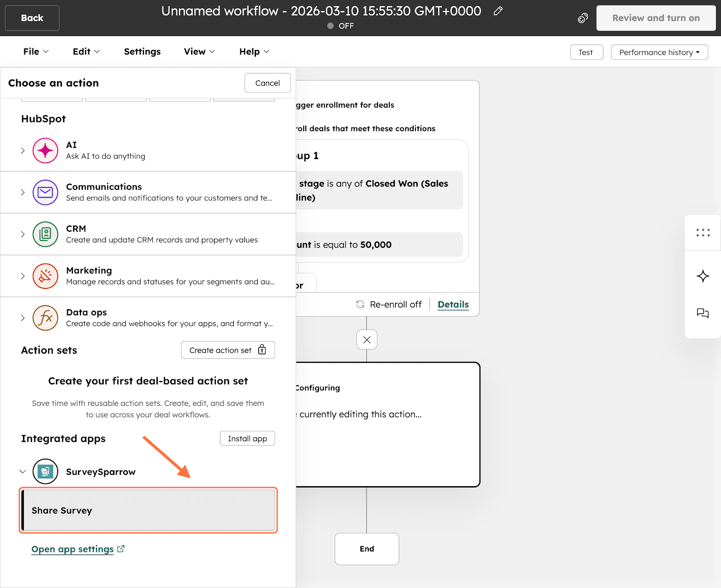Screen dimensions: 721x588
Task: Delete the action with the X node button
Action: click(x=367, y=340)
